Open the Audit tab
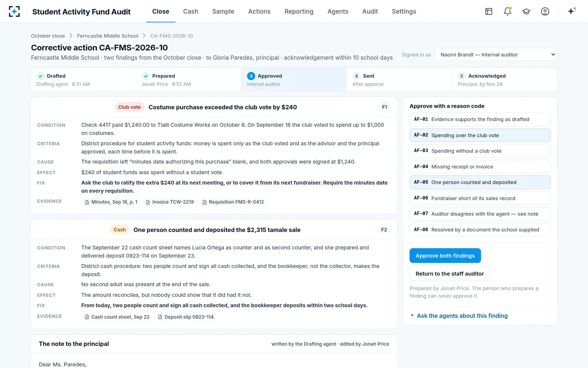The image size is (588, 368). coord(370,11)
